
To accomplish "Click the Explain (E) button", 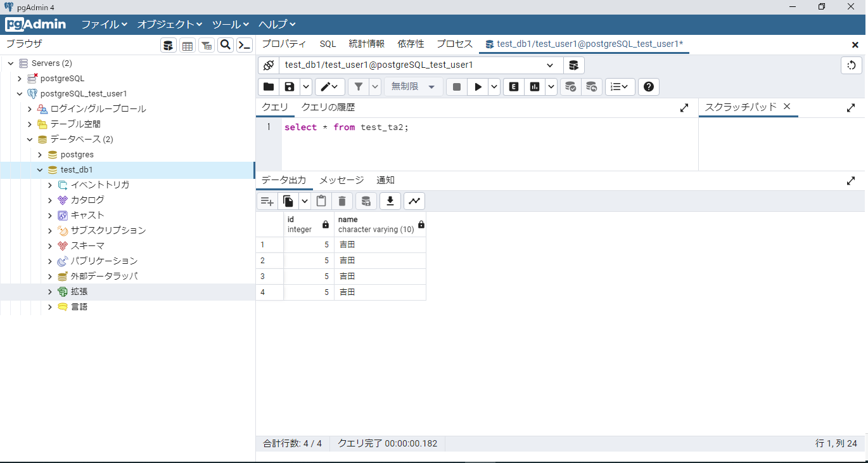I will 514,87.
